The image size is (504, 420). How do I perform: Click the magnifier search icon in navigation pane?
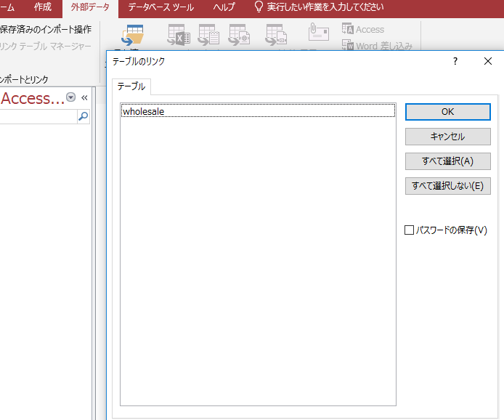[83, 116]
